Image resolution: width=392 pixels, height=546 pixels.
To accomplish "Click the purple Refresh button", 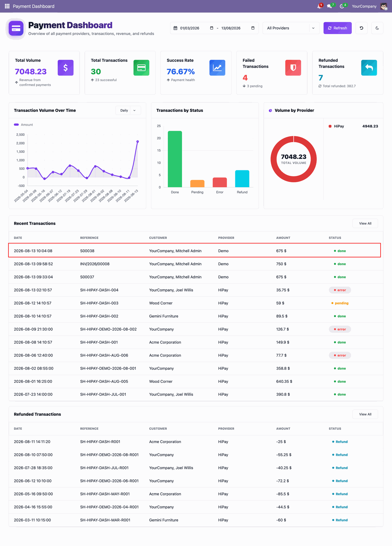I will 337,28.
